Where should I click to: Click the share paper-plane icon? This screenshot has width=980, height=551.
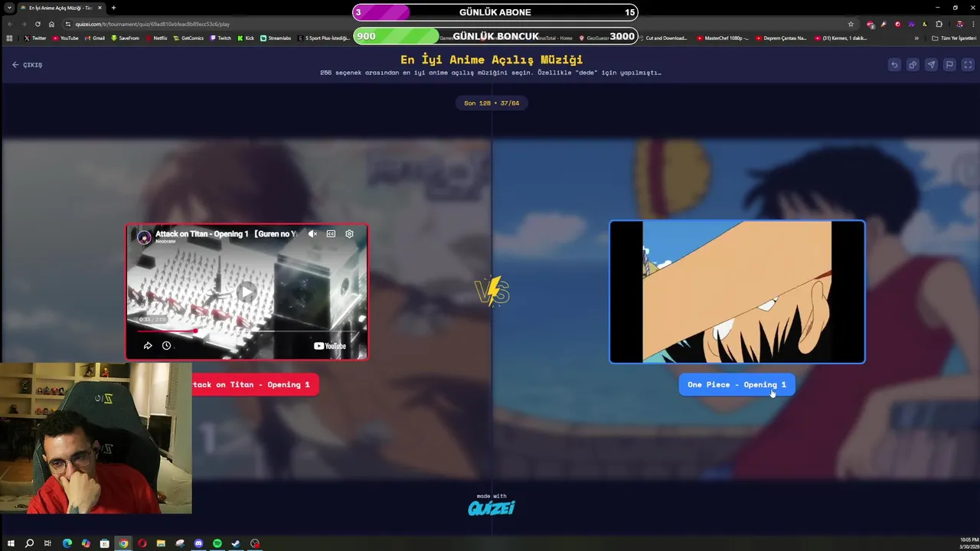click(x=931, y=65)
